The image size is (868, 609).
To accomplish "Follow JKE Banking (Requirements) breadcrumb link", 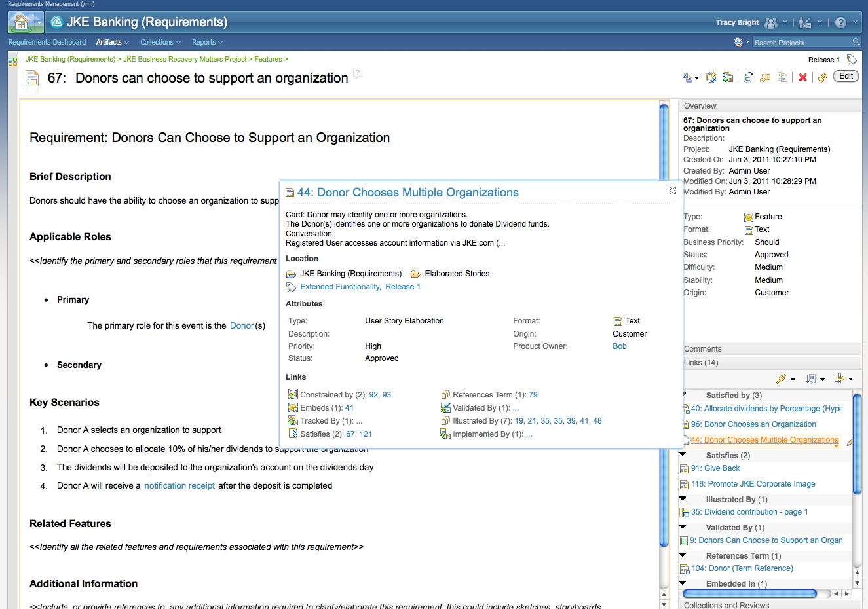I will coord(70,59).
